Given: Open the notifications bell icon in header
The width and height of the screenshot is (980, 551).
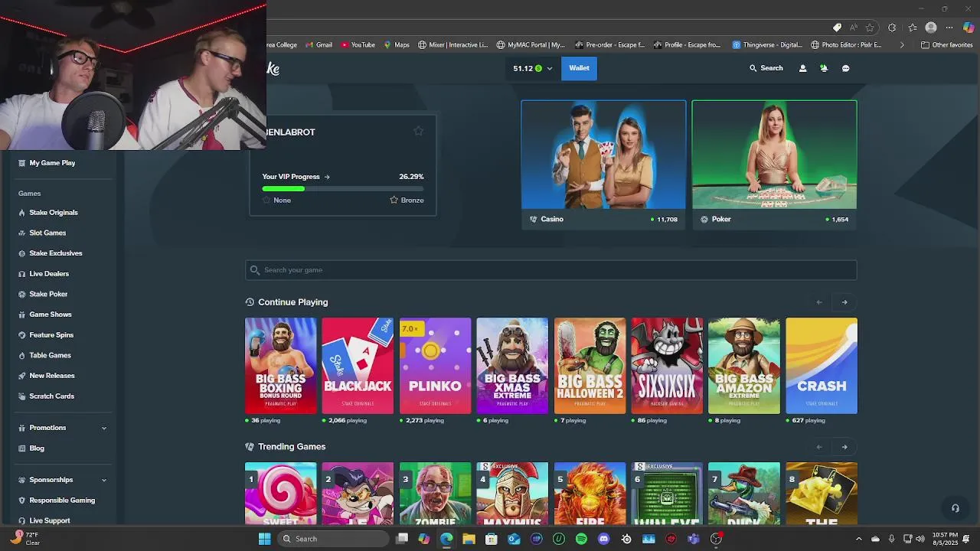Looking at the screenshot, I should (824, 68).
